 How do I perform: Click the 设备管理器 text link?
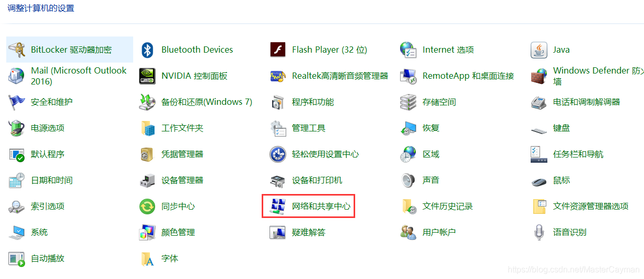[182, 180]
